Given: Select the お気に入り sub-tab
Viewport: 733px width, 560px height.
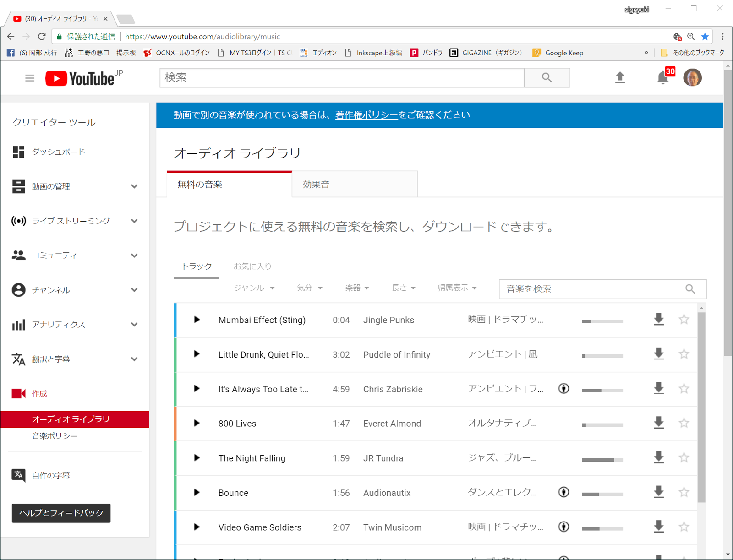Looking at the screenshot, I should pyautogui.click(x=252, y=266).
